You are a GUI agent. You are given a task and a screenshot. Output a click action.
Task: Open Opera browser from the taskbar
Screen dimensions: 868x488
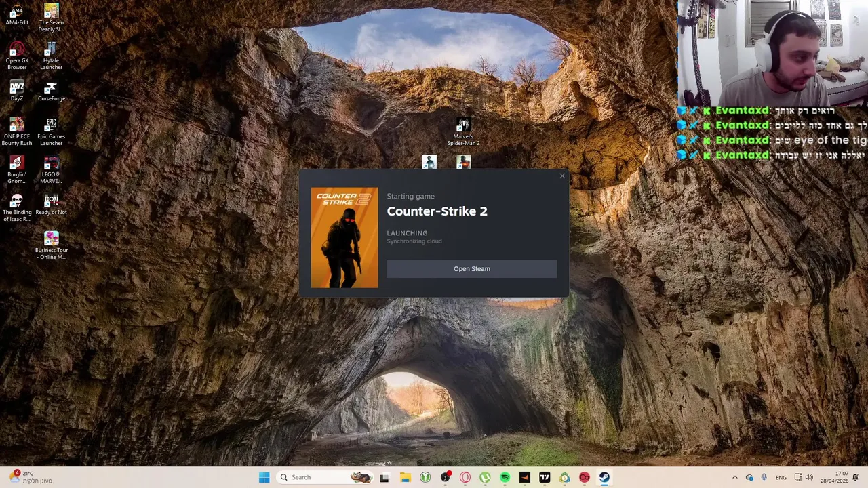(465, 477)
